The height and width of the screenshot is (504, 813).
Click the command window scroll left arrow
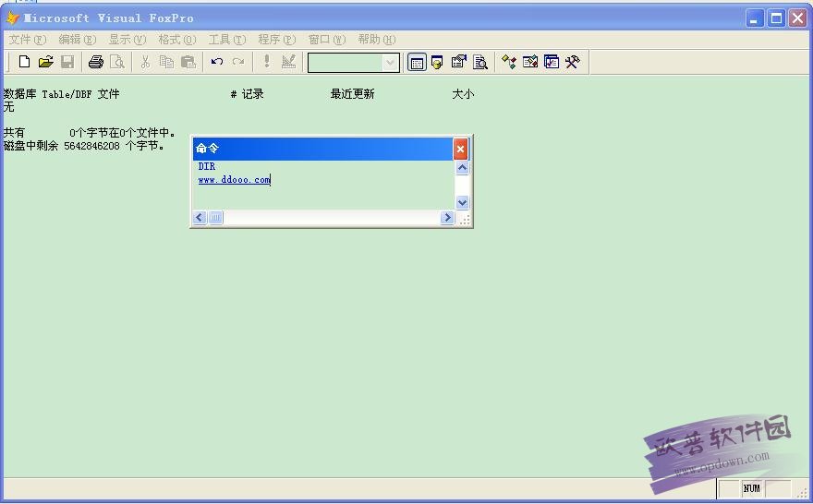pyautogui.click(x=200, y=218)
